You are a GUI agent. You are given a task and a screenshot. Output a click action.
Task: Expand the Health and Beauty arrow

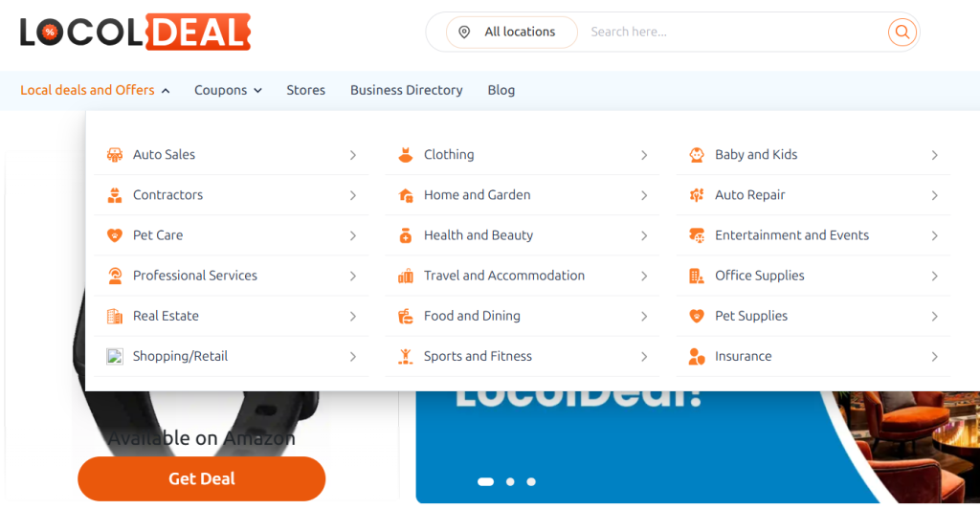pyautogui.click(x=644, y=235)
